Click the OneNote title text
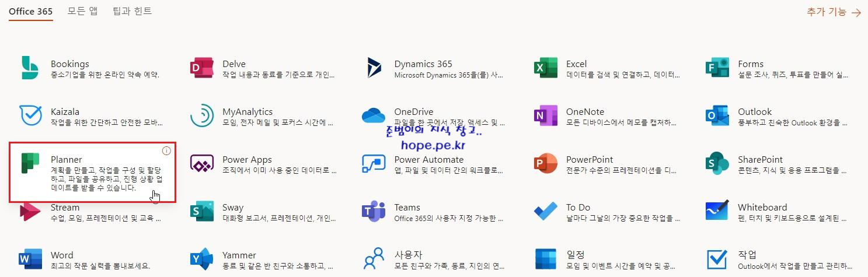Image resolution: width=868 pixels, height=277 pixels. point(585,111)
